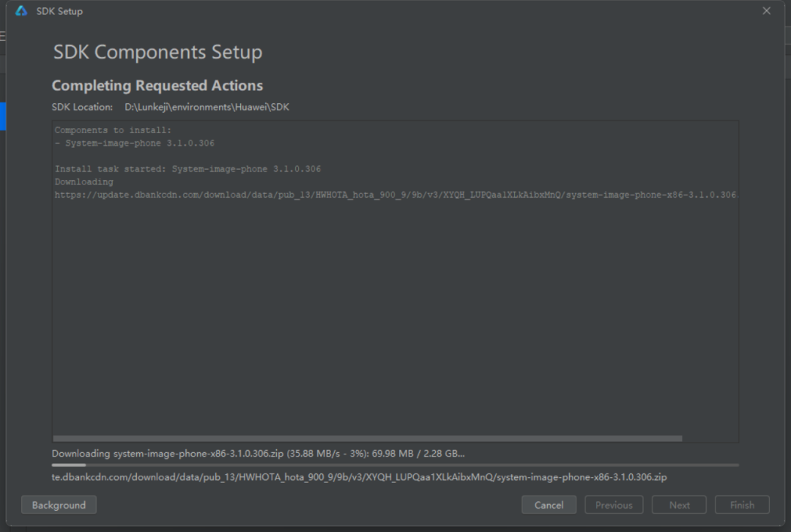Click the SDK Location path text
The image size is (791, 532).
coord(207,107)
